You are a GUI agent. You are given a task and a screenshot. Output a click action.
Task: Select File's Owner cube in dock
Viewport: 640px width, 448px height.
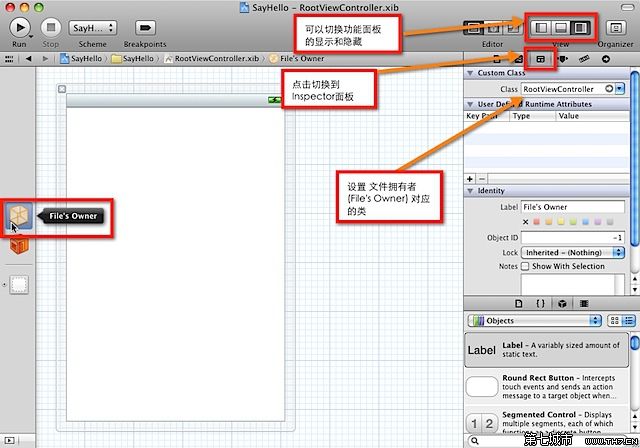coord(19,215)
